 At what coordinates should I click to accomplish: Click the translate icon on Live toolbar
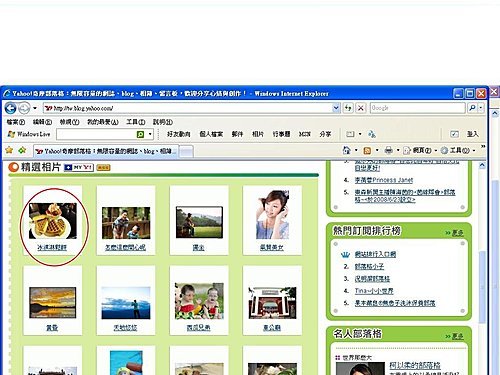click(372, 134)
